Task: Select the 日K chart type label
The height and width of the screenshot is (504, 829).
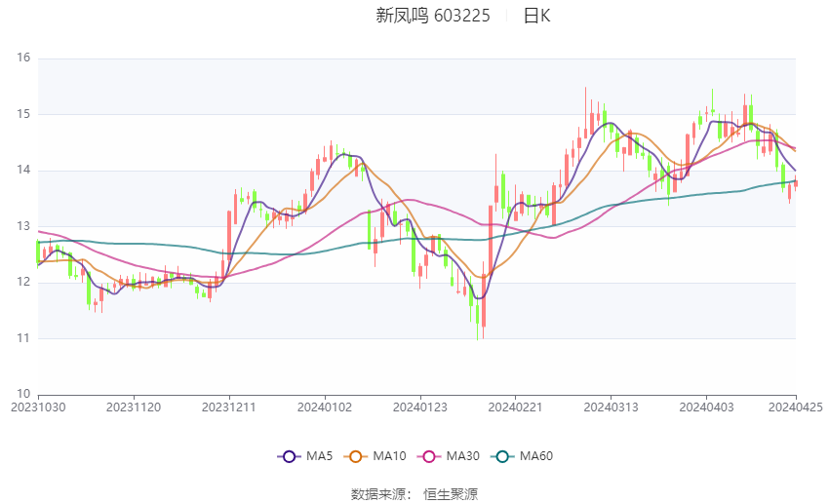Action: coord(536,16)
